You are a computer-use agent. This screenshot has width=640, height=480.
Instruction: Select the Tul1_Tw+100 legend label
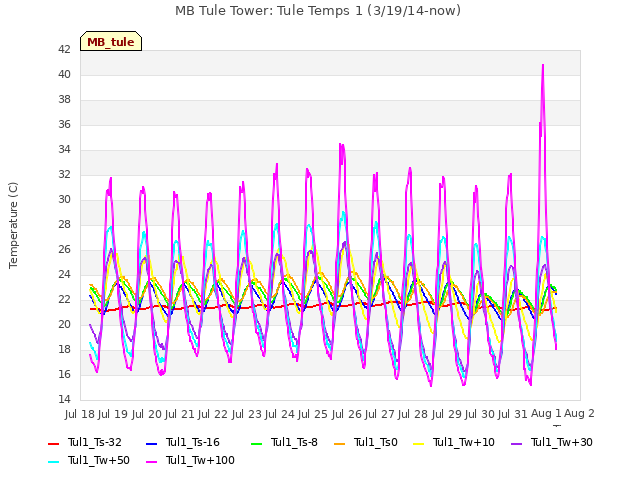click(x=200, y=460)
